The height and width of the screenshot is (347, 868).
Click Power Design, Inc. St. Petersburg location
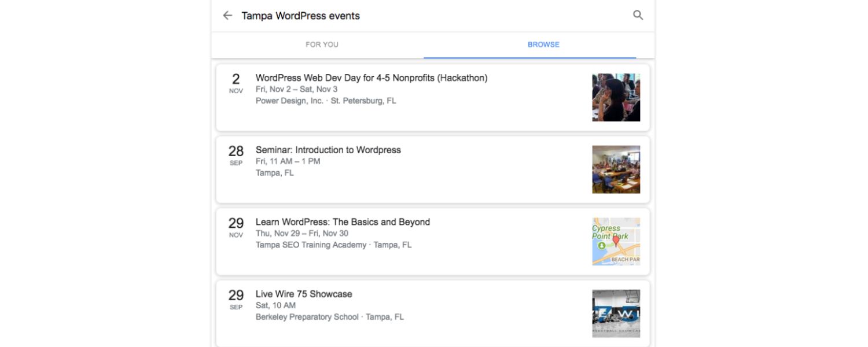point(326,101)
